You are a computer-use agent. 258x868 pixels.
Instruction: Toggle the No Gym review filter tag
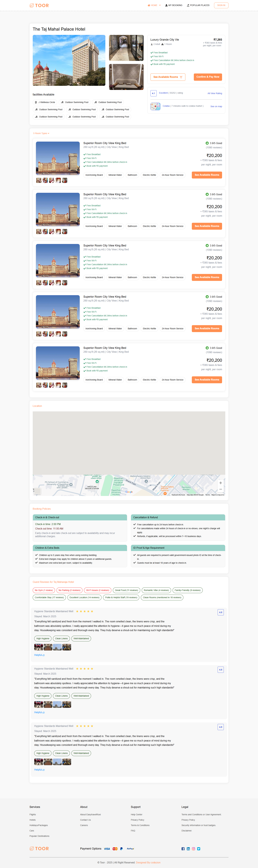(44, 590)
